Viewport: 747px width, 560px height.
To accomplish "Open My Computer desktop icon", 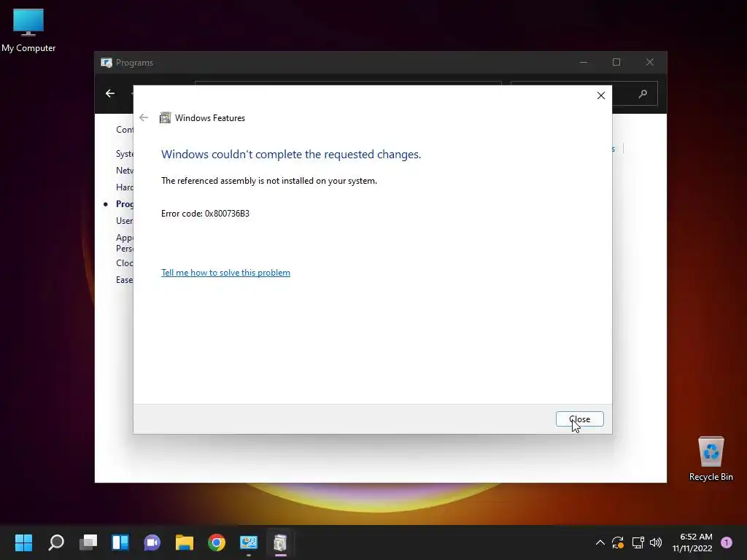I will (28, 29).
